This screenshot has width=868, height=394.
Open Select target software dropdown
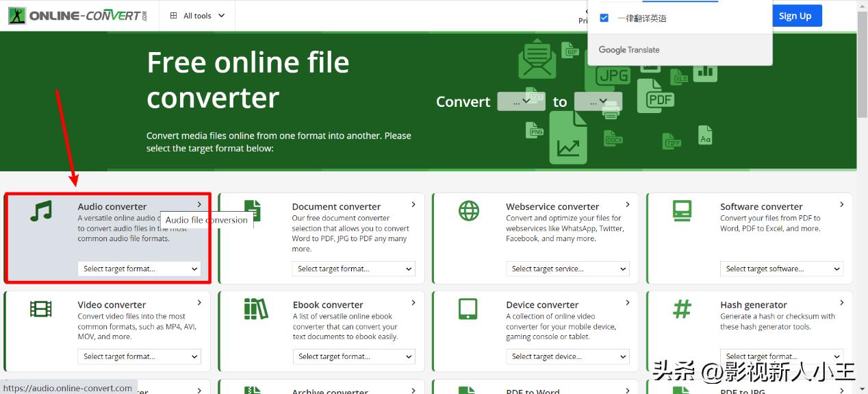coord(782,269)
